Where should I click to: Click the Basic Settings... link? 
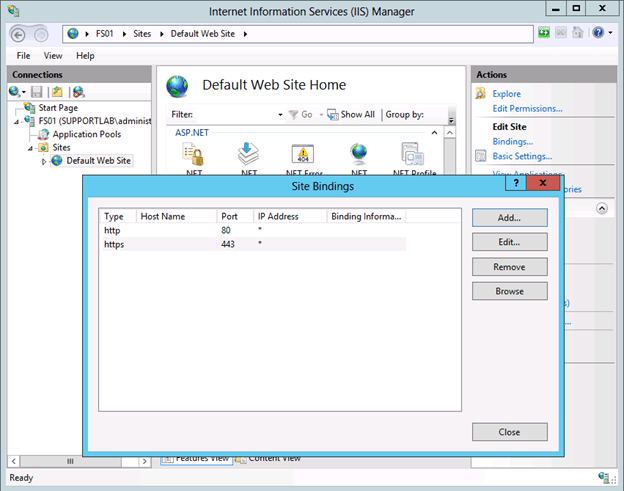click(522, 156)
